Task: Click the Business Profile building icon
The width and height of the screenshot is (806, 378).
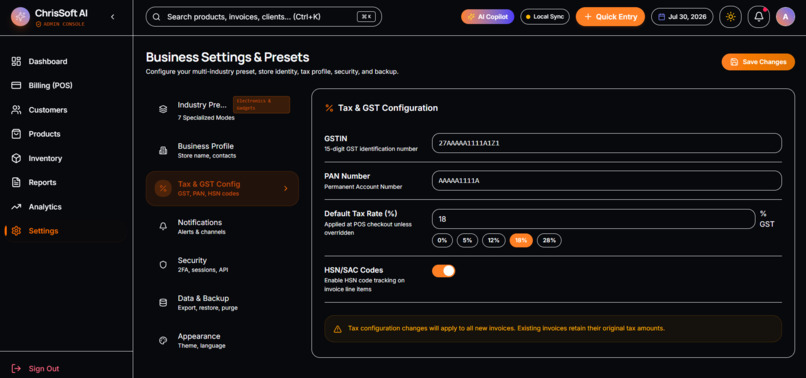Action: click(163, 150)
